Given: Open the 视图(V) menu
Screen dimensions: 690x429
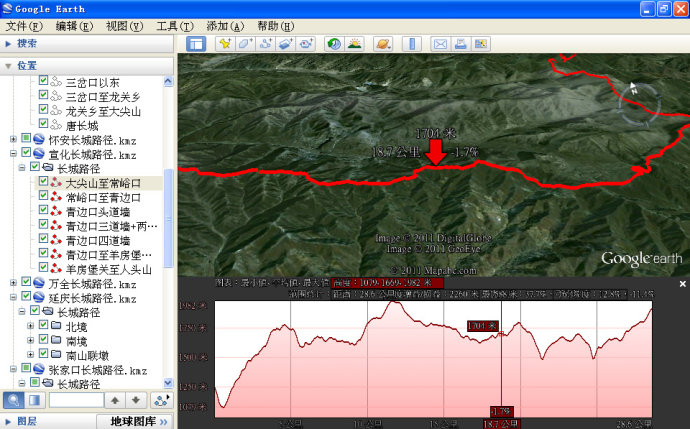Looking at the screenshot, I should (x=125, y=26).
